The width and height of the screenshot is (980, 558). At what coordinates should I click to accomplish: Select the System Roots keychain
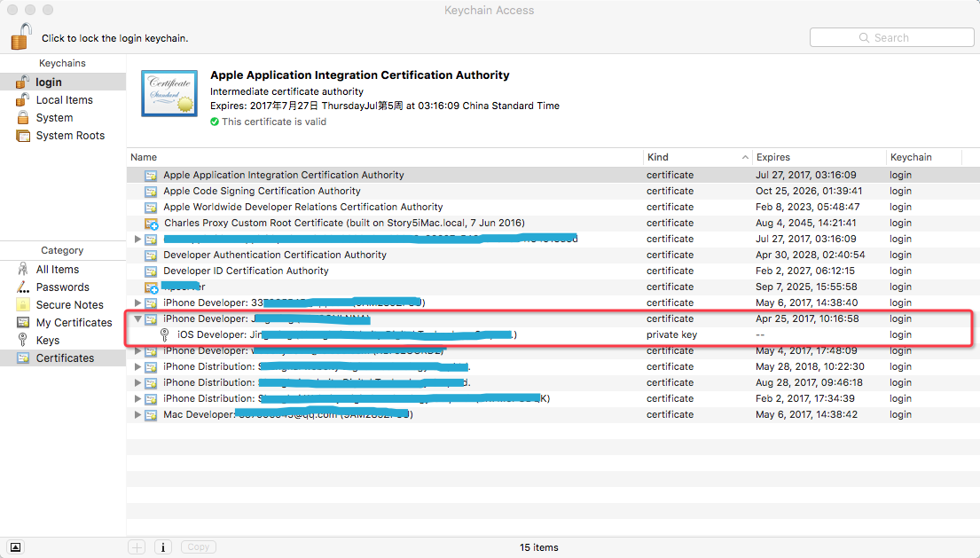(x=62, y=136)
